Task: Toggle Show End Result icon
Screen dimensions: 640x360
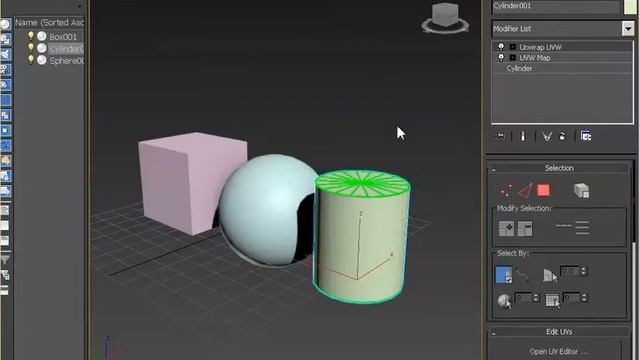Action: (x=523, y=136)
